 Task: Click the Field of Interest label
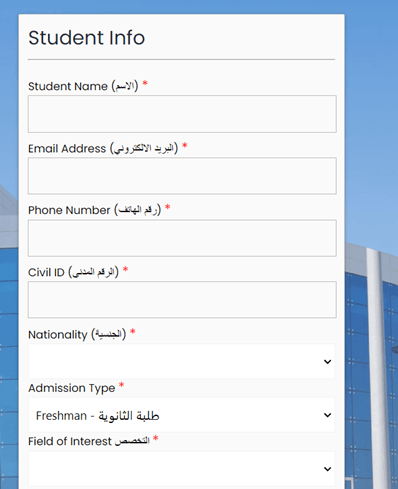click(89, 441)
